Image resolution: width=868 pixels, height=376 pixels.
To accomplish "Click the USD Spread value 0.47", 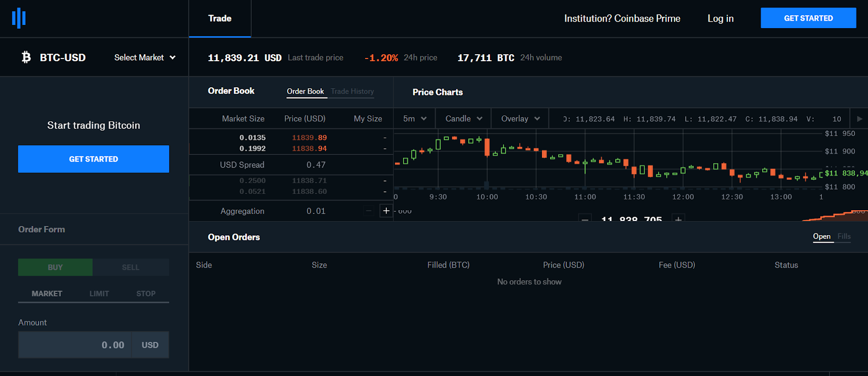I will click(316, 165).
